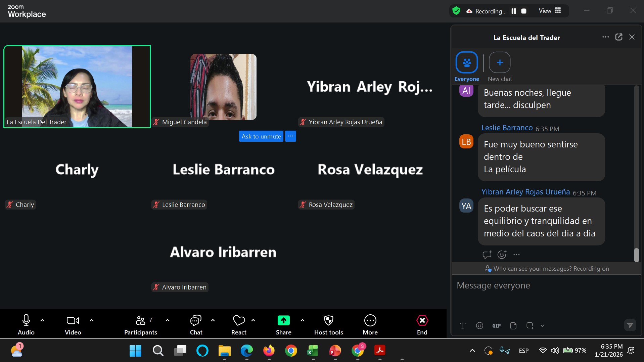Image resolution: width=644 pixels, height=362 pixels.
Task: Add reaction to Yibran's chat message
Action: tap(502, 255)
